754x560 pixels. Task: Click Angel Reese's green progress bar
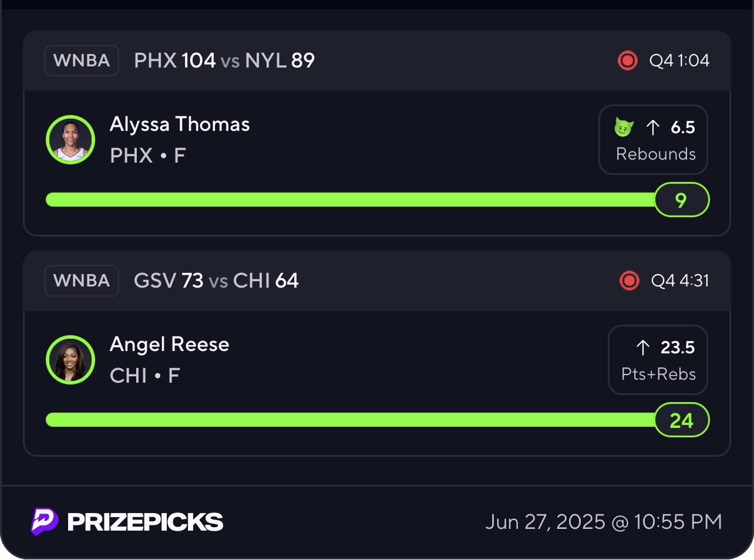[x=350, y=420]
